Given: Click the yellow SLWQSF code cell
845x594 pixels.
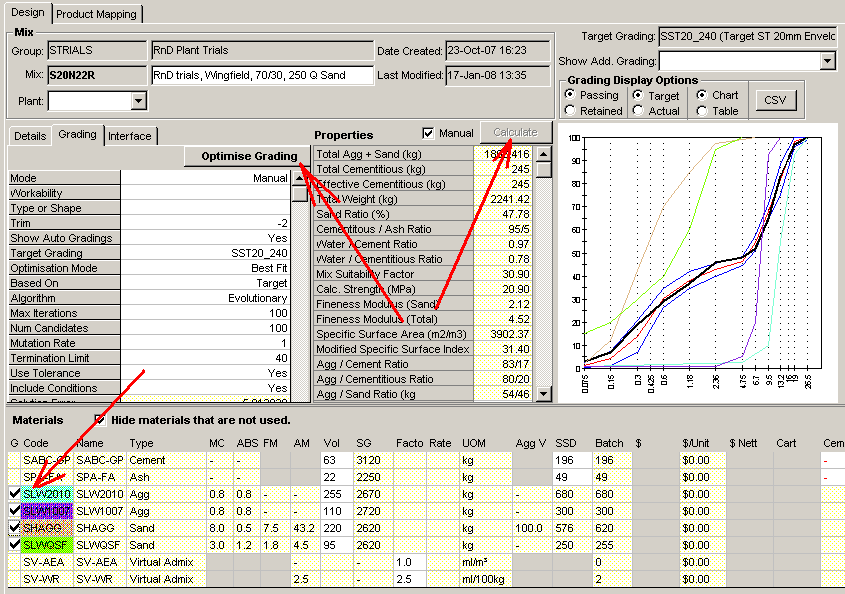Looking at the screenshot, I should (x=46, y=545).
